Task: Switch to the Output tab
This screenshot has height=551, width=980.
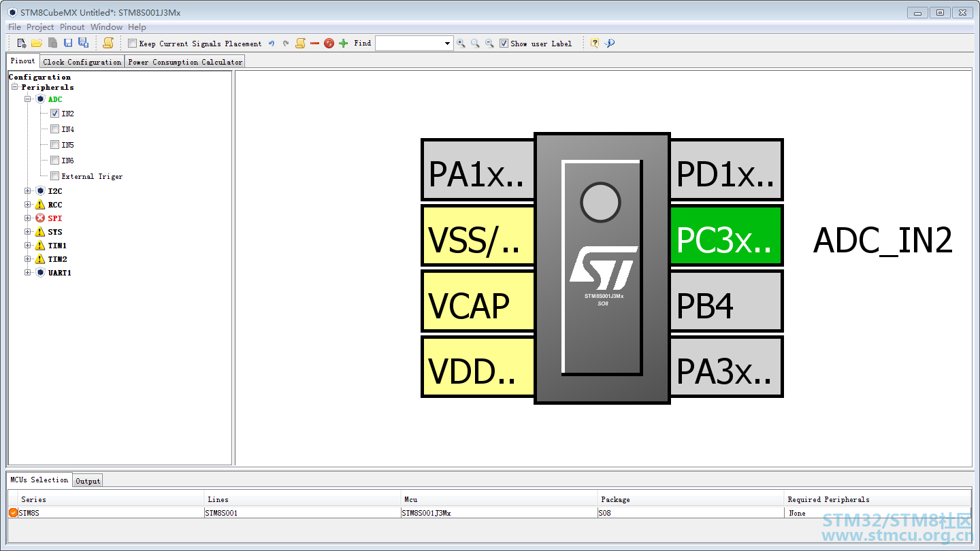Action: pos(88,481)
